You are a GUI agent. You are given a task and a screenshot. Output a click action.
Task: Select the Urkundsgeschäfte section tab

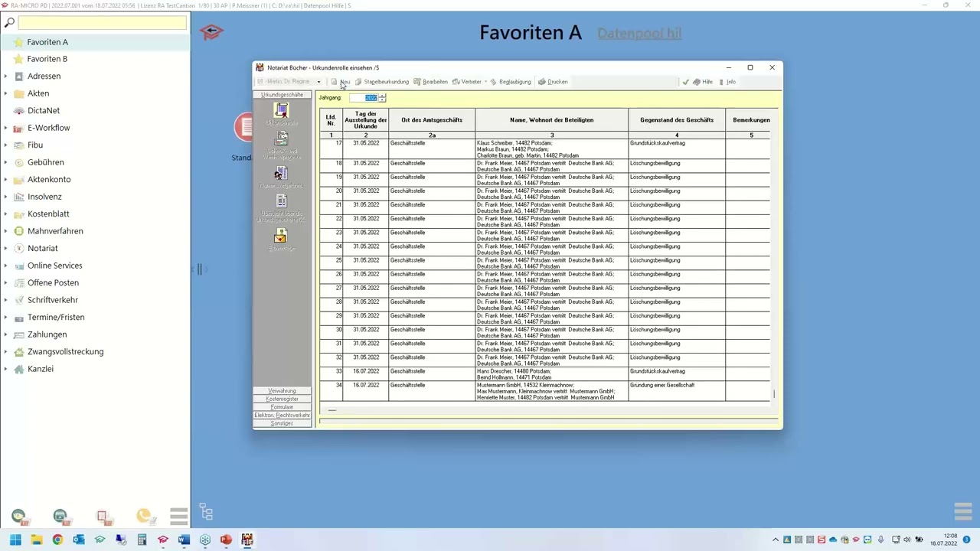coord(282,95)
